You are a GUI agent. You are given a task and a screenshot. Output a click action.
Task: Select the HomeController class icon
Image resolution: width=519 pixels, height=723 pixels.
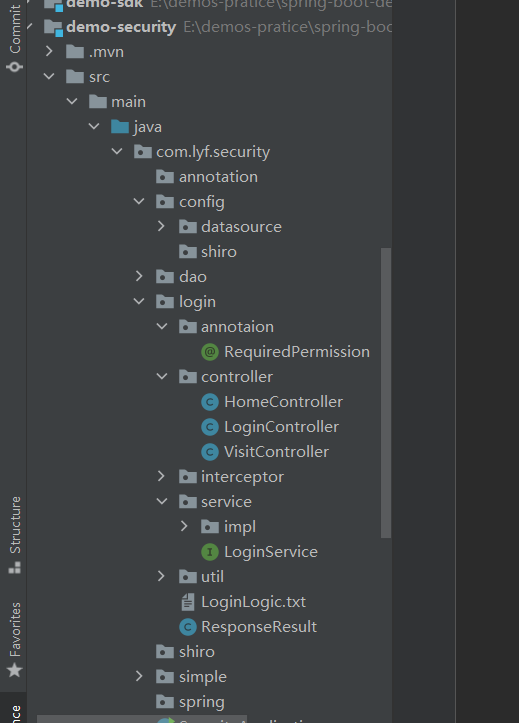click(x=210, y=402)
